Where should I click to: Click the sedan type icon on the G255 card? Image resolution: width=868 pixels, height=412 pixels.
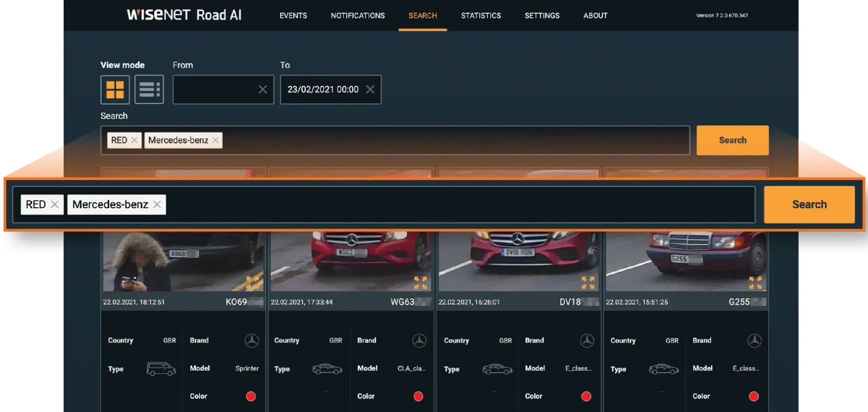coord(664,369)
